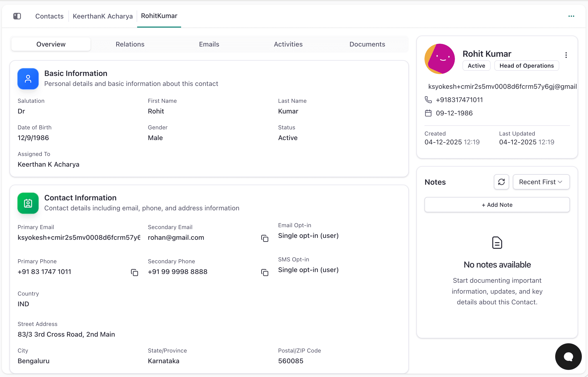Select the RohitKumar tab

tap(159, 16)
